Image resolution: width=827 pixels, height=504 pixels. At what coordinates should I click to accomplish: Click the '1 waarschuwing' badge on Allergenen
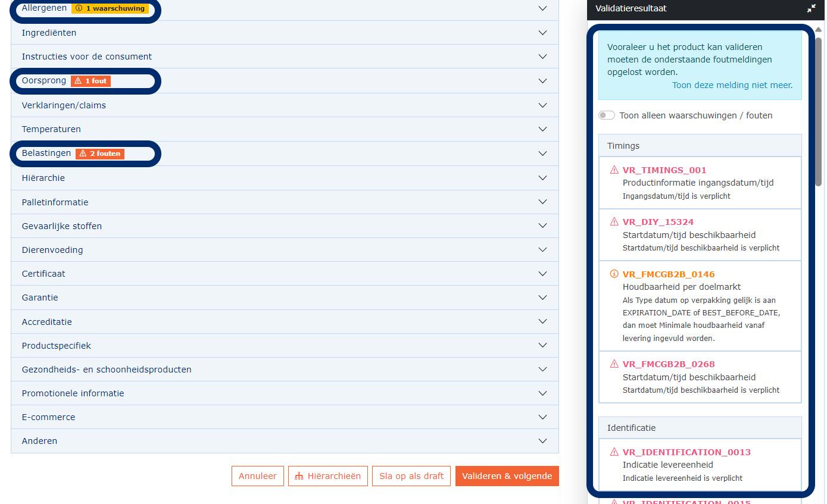[x=110, y=9]
